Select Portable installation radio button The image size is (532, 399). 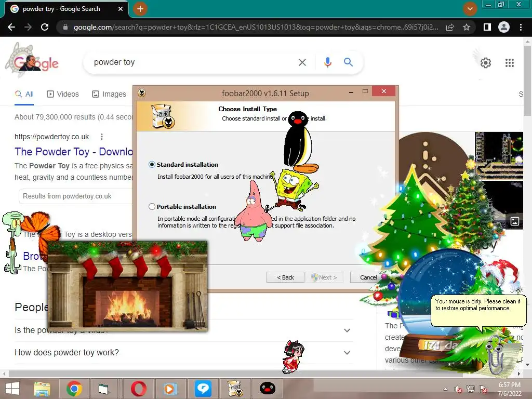point(152,207)
